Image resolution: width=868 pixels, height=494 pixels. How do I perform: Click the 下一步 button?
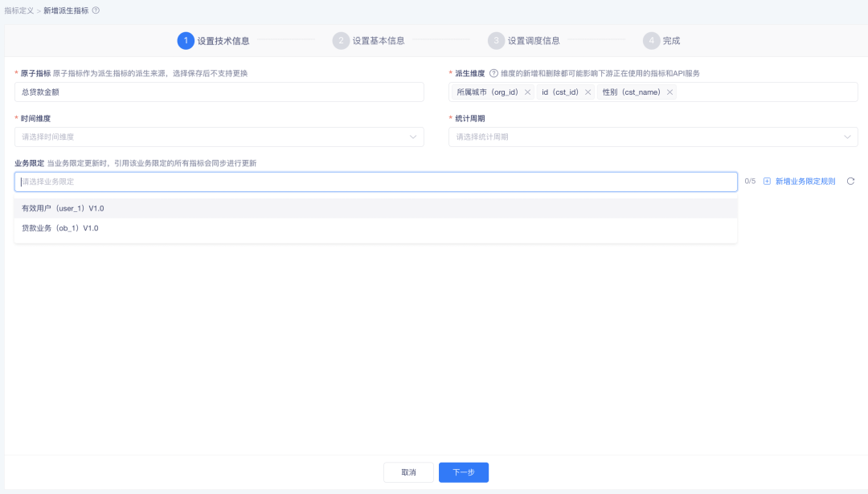(464, 472)
